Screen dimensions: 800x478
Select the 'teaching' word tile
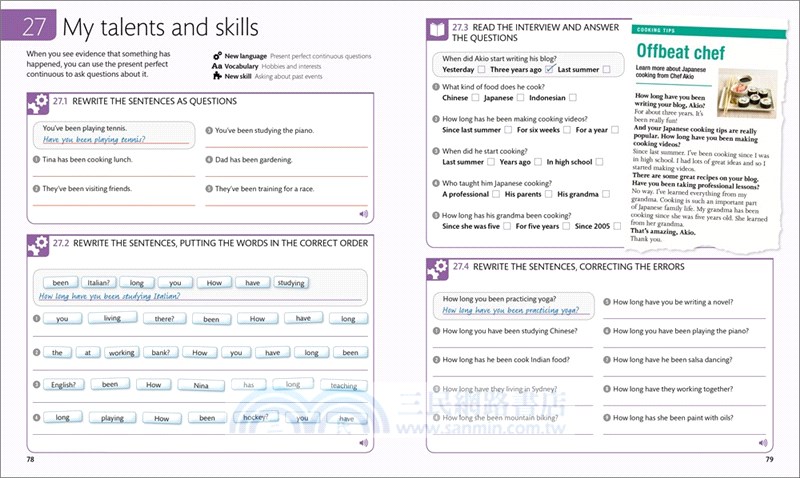click(x=344, y=386)
